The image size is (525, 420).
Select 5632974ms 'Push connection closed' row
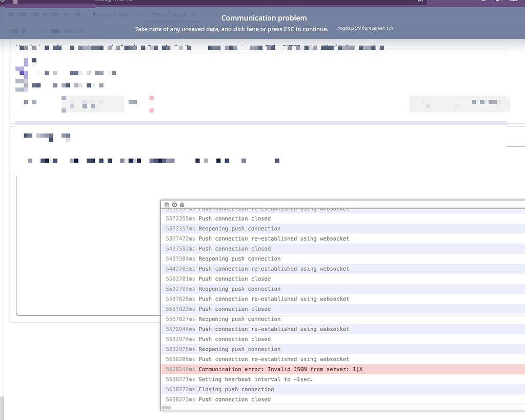[x=343, y=339]
